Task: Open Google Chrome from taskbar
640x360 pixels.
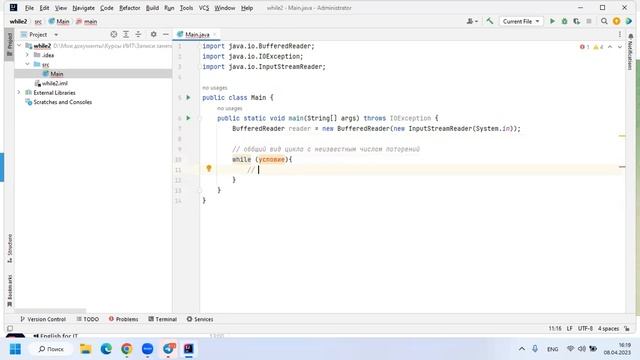Action: click(127, 349)
